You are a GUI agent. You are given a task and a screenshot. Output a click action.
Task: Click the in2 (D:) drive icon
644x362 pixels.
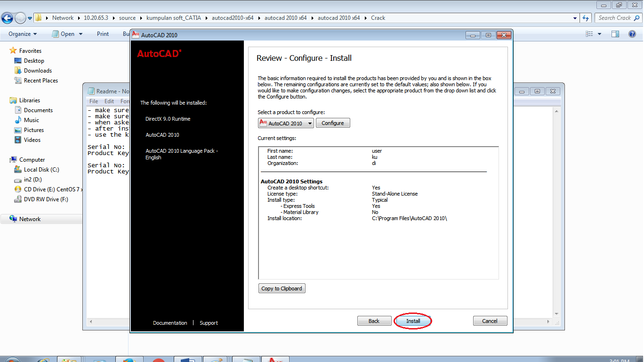[18, 179]
